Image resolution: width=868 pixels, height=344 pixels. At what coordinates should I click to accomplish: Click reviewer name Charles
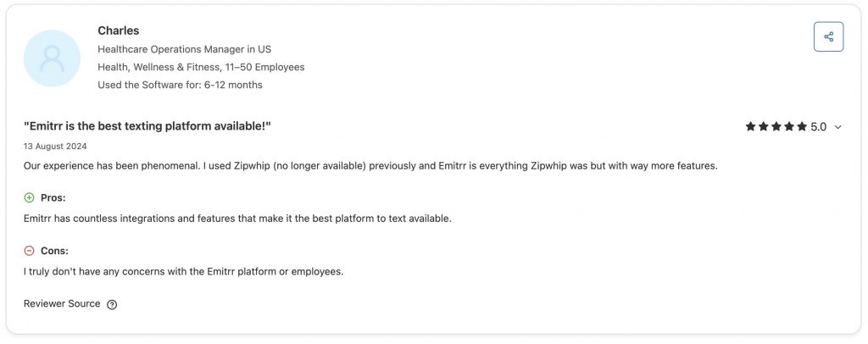click(118, 31)
